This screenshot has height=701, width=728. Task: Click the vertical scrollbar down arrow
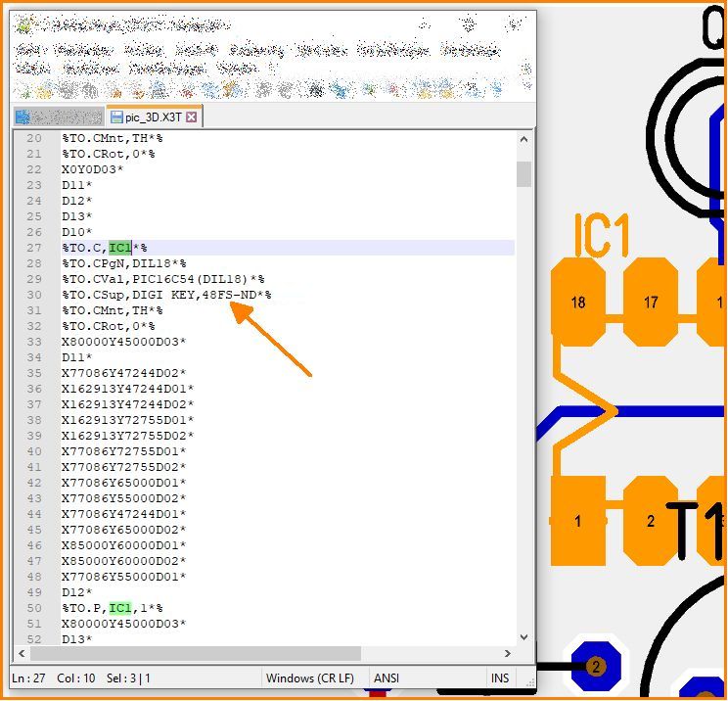pos(524,636)
